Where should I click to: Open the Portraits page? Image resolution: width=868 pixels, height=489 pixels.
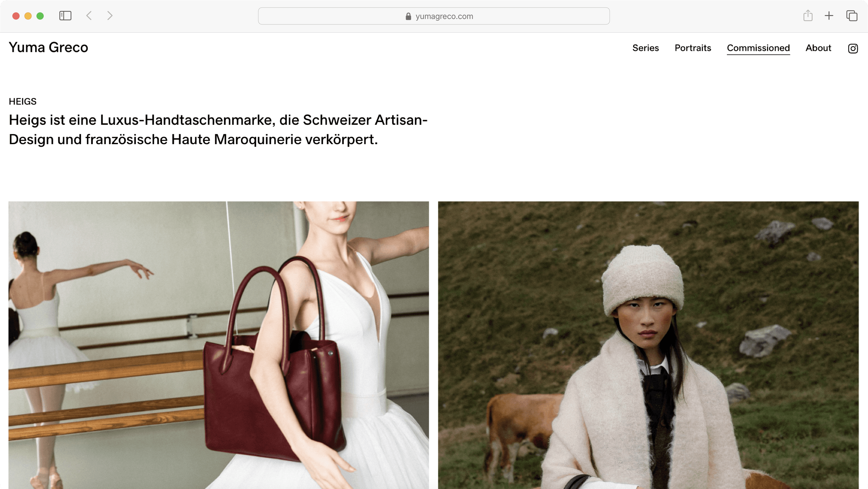tap(693, 48)
